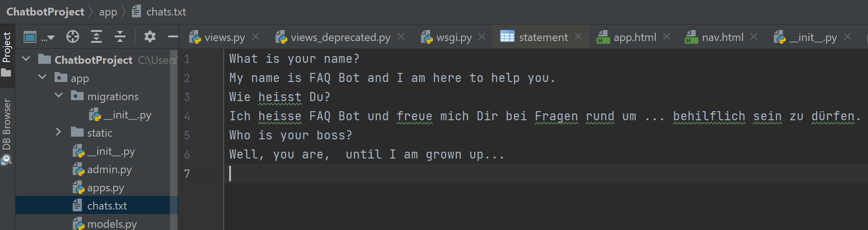Click the Collapse All icon
The width and height of the screenshot is (868, 230).
point(120,37)
